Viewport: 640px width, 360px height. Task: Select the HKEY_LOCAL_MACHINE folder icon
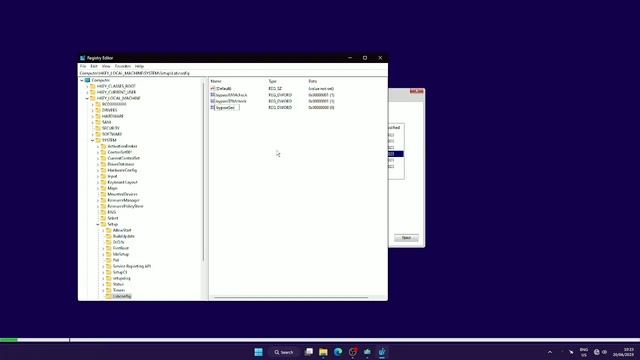[93, 98]
